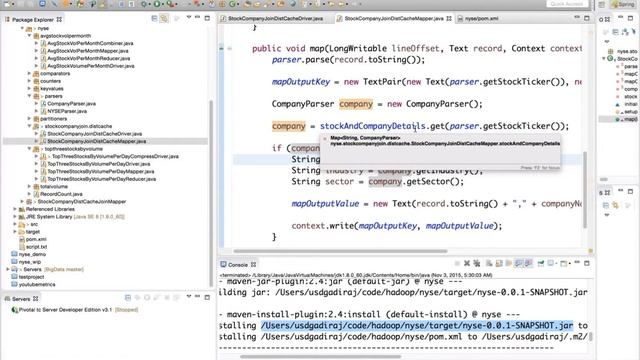This screenshot has height=360, width=640.
Task: Collapse the parsers package
Action: [x=29, y=96]
